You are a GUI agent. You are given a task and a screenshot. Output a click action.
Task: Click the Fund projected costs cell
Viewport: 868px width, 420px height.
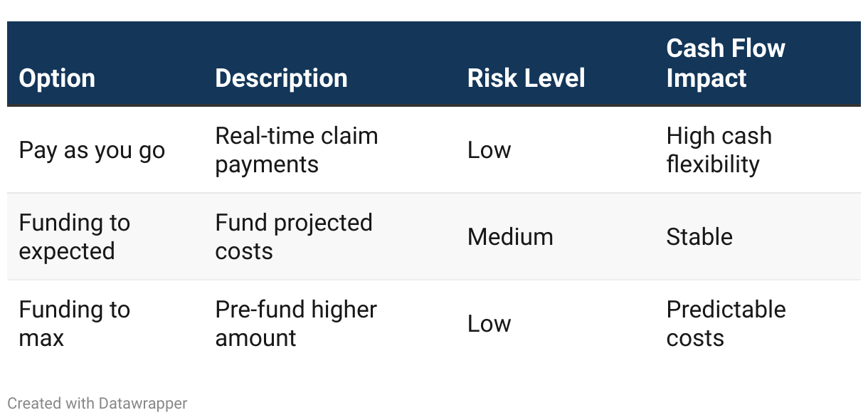[293, 237]
